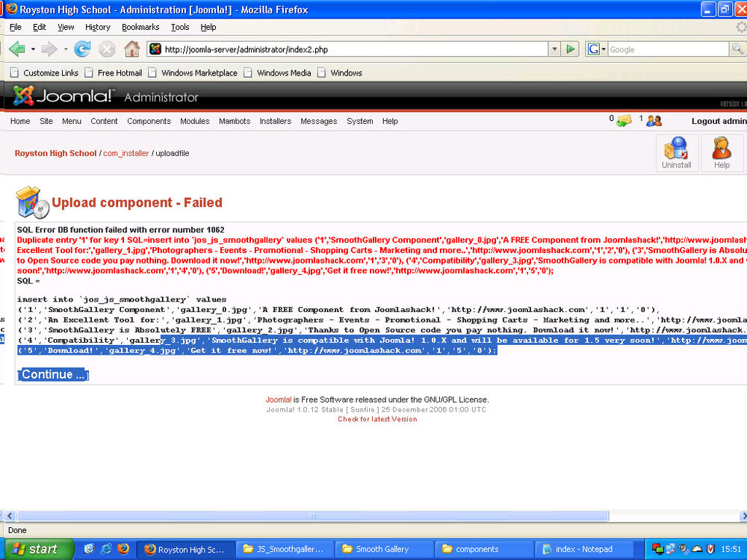Viewport: 747px width, 560px height.
Task: Click the Forward arrow in Firefox toolbar
Action: (x=49, y=49)
